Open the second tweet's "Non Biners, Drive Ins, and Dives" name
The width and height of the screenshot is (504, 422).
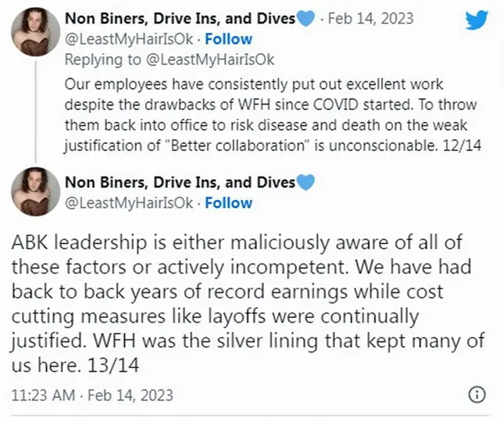(x=180, y=183)
